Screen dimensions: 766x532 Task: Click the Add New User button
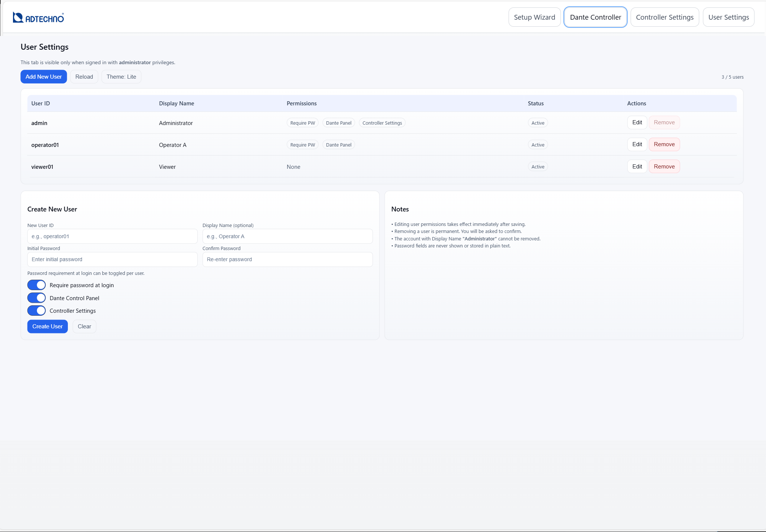(x=43, y=77)
